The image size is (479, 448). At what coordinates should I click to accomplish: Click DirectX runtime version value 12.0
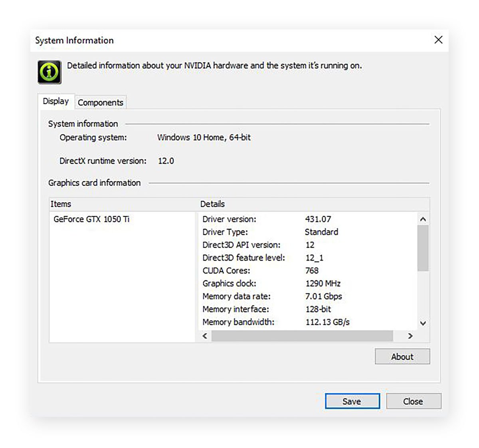click(x=166, y=161)
